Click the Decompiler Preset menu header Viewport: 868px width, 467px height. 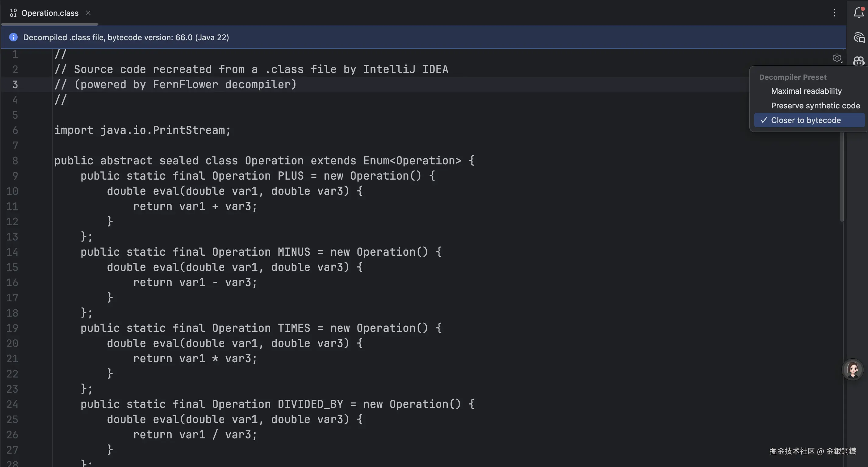793,77
